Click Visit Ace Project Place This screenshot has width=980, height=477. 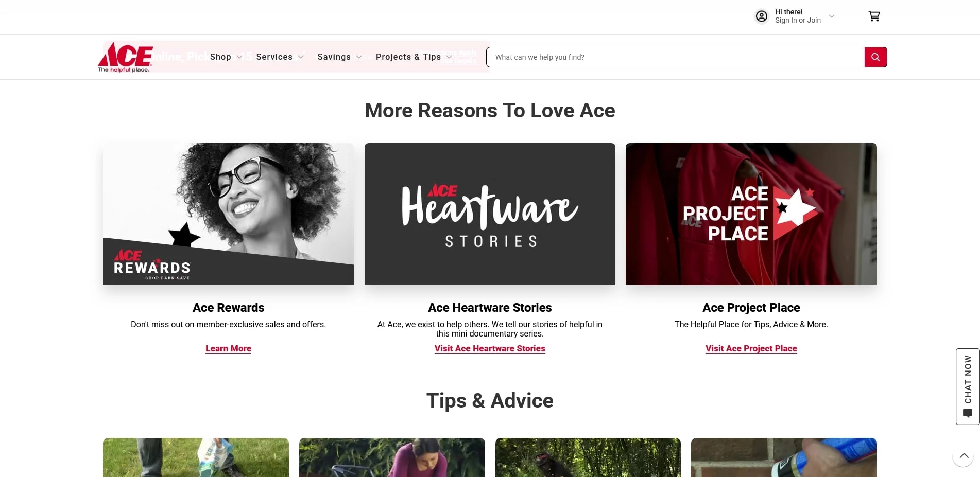[x=751, y=348]
